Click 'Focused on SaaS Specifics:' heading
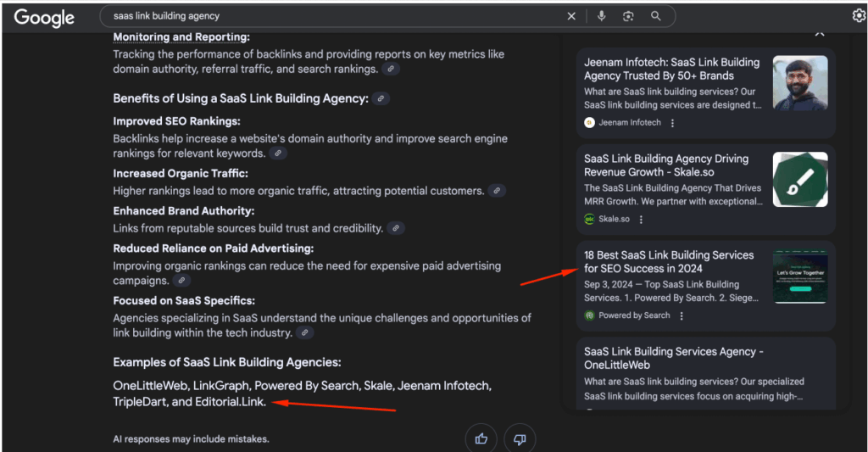 [x=184, y=301]
